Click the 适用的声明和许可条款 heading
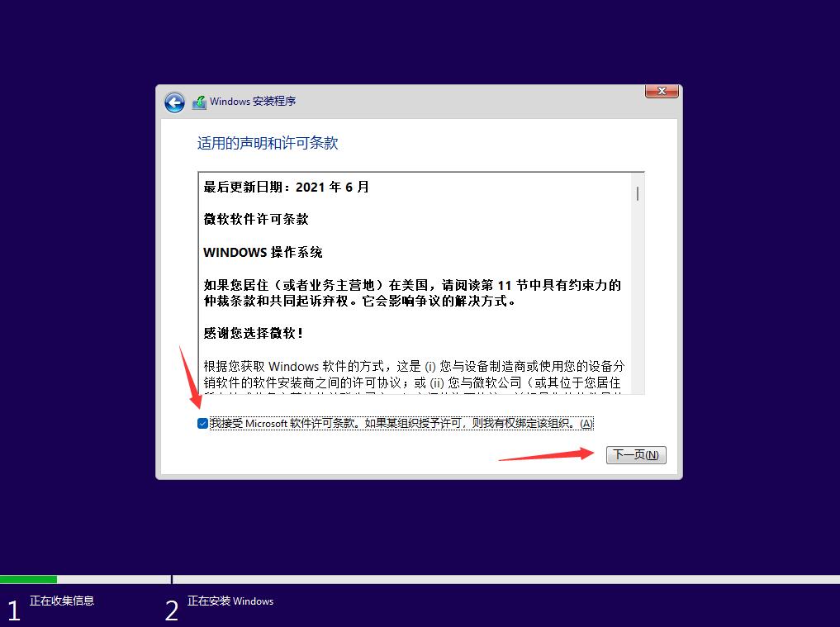 268,143
